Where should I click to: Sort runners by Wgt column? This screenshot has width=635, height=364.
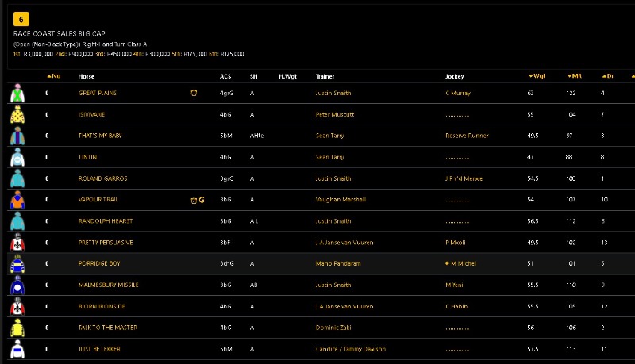[537, 76]
